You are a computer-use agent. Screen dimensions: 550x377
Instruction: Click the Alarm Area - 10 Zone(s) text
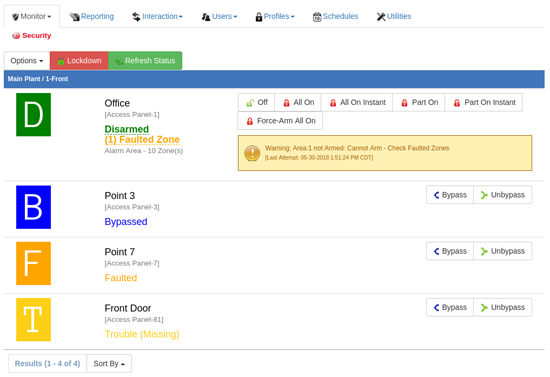pyautogui.click(x=144, y=151)
